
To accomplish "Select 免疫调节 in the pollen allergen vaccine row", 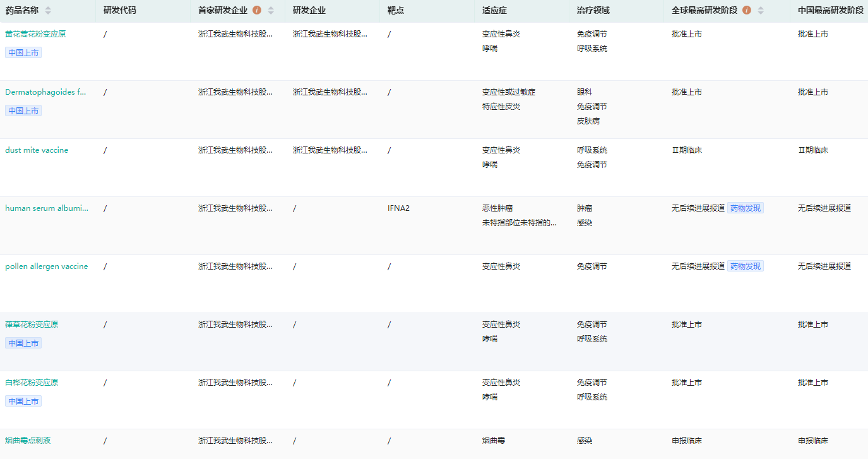I will tap(592, 266).
